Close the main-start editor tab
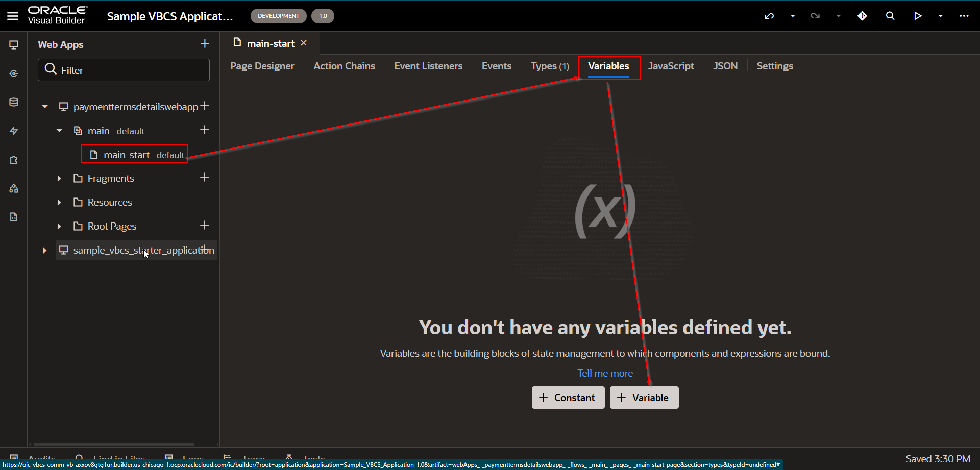 pos(304,43)
